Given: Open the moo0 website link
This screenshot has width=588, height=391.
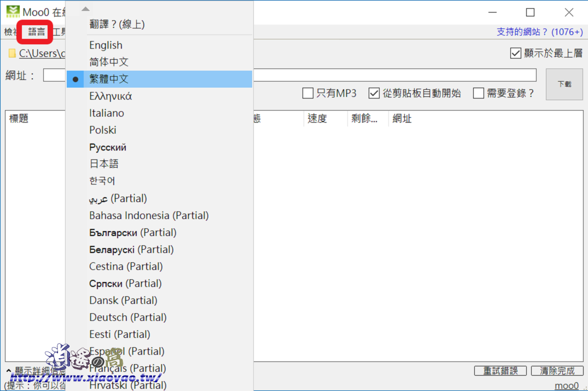Looking at the screenshot, I should pos(567,386).
